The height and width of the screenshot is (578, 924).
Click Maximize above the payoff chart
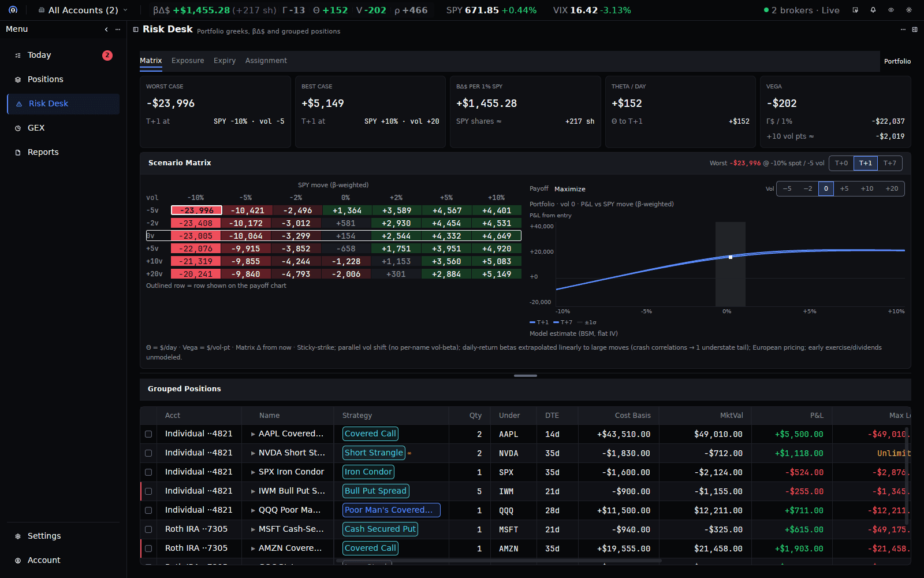(570, 189)
